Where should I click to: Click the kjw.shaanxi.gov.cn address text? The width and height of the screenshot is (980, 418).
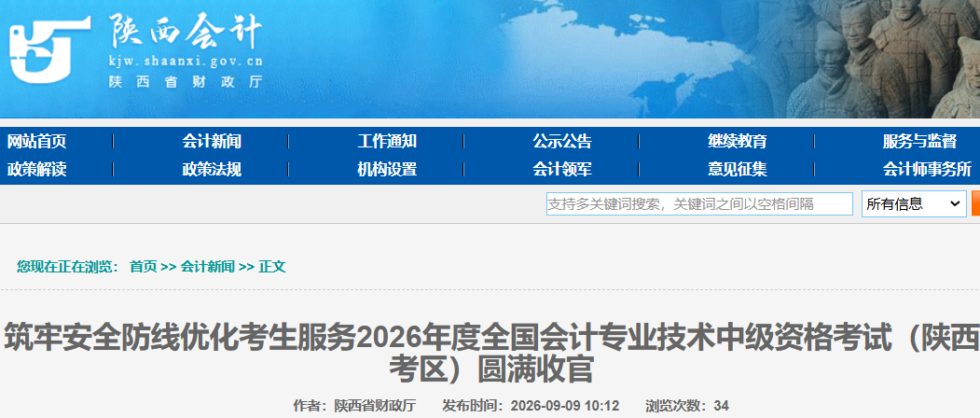click(186, 62)
